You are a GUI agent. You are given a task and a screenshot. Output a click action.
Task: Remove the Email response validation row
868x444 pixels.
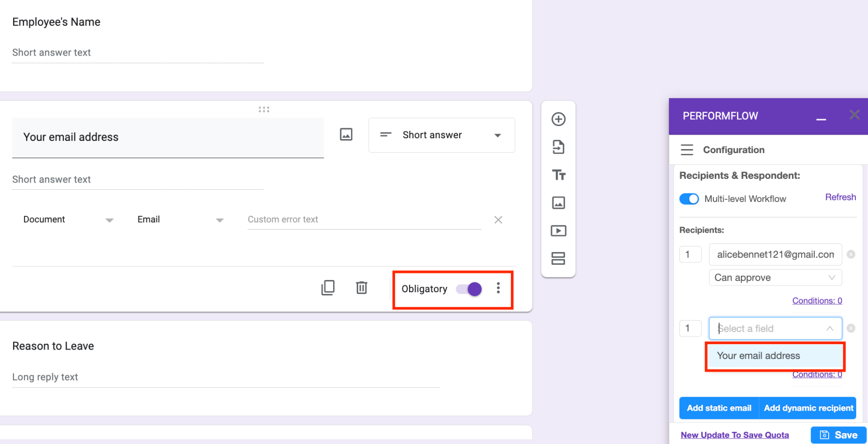click(x=498, y=220)
